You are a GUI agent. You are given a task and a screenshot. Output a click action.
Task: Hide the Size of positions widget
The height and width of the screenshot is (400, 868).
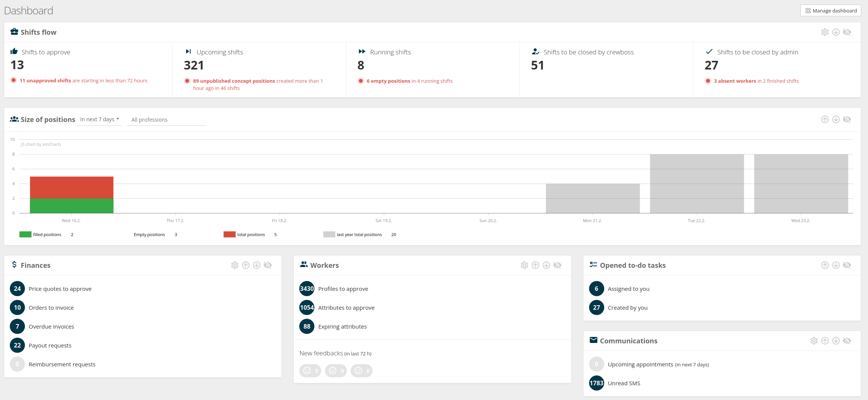click(x=847, y=119)
